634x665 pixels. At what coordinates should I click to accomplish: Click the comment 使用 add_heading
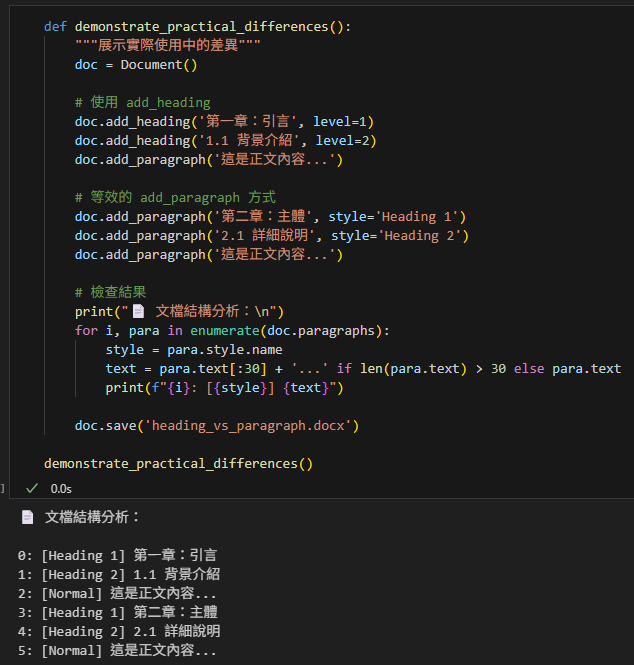pos(142,102)
